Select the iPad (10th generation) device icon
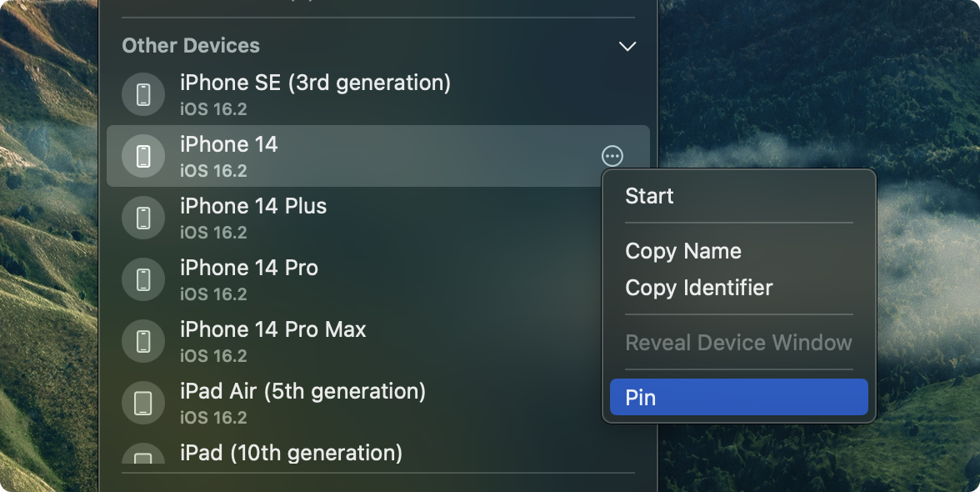The height and width of the screenshot is (492, 980). (x=143, y=459)
